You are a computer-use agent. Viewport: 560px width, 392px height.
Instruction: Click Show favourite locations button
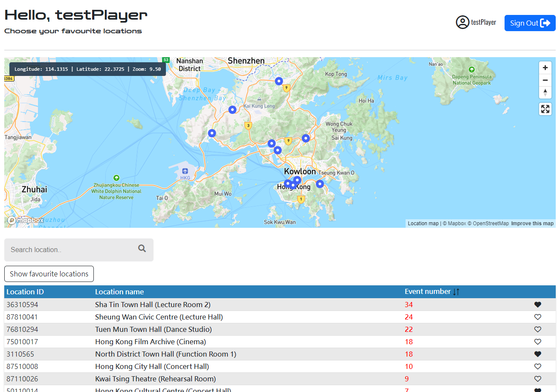pyautogui.click(x=49, y=274)
